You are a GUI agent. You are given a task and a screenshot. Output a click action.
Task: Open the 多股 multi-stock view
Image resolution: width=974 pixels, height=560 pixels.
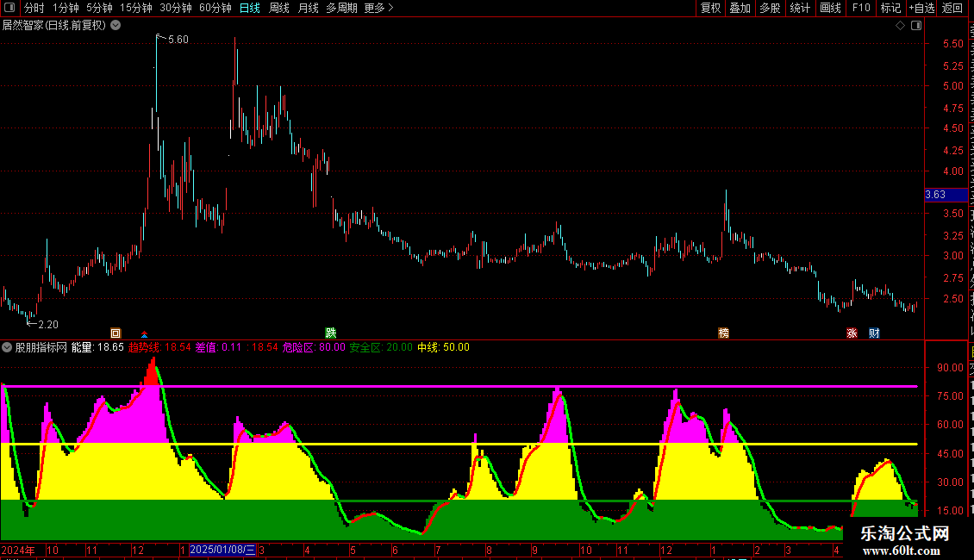coord(770,8)
